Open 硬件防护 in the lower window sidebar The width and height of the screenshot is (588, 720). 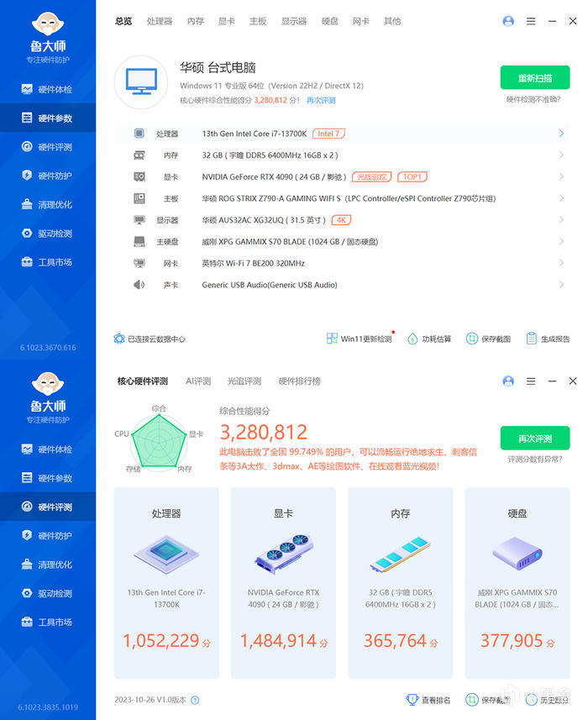(48, 535)
